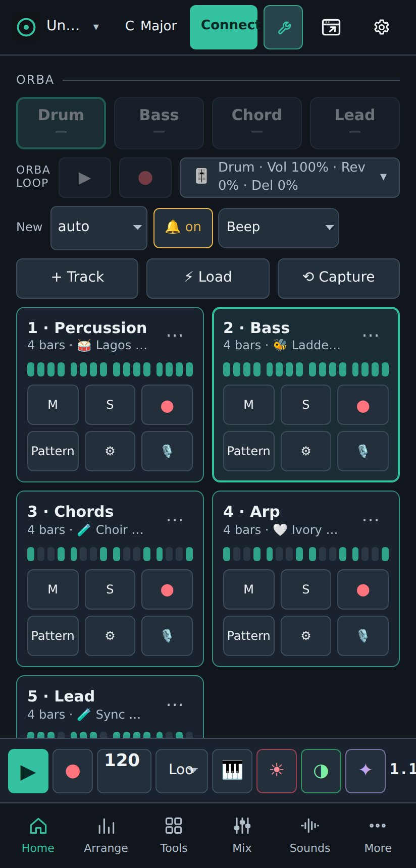416x868 pixels.
Task: Expand the Drum volume and effects dropdown
Action: click(x=290, y=178)
